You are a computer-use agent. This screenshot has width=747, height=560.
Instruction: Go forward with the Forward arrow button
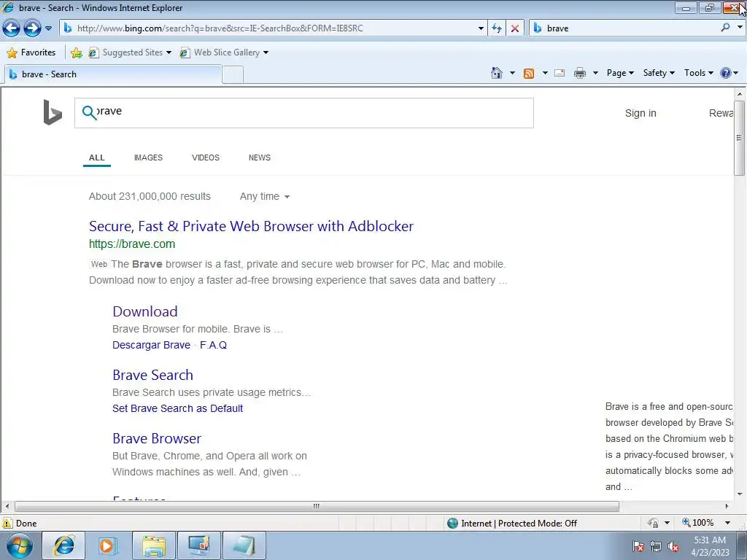click(x=32, y=28)
